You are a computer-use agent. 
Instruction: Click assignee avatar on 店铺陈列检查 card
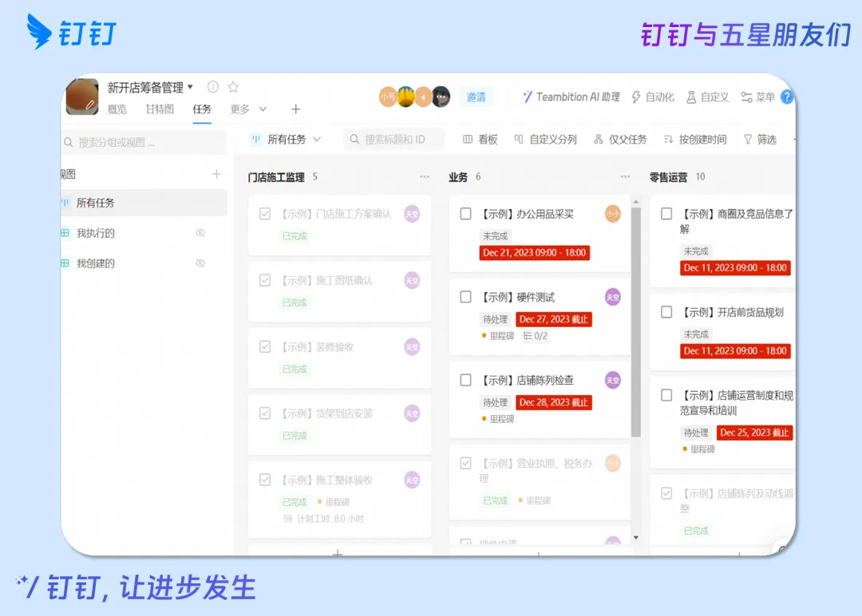click(x=613, y=381)
